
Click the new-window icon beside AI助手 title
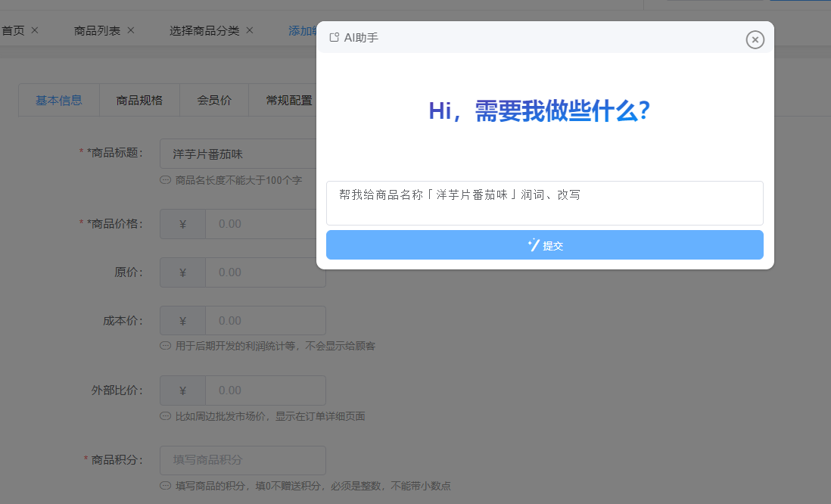pos(334,37)
